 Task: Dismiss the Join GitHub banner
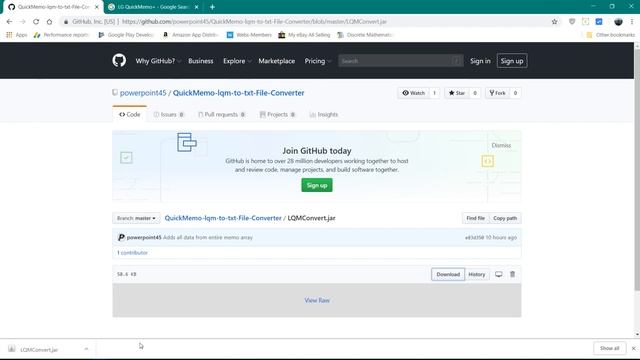coord(501,145)
